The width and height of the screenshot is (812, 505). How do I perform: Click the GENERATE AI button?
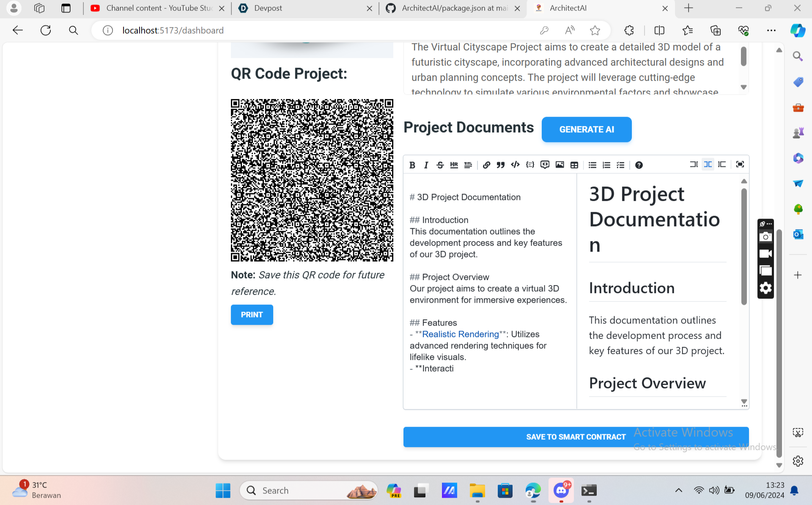click(x=586, y=129)
